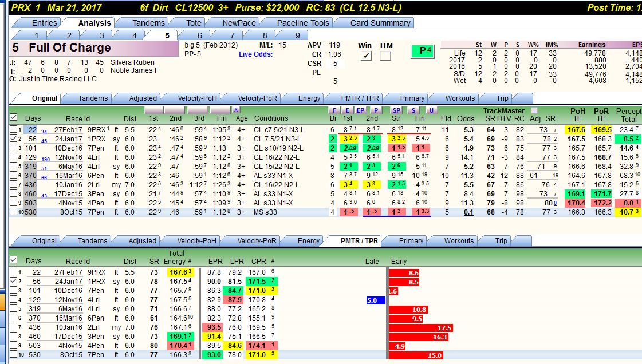Click the blank button above the 3rd column
Viewport: 642px width, 364px height.
click(x=198, y=110)
